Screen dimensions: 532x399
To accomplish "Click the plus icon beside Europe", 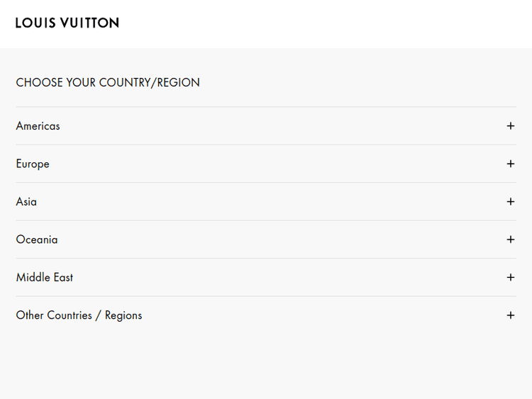I will tap(510, 164).
